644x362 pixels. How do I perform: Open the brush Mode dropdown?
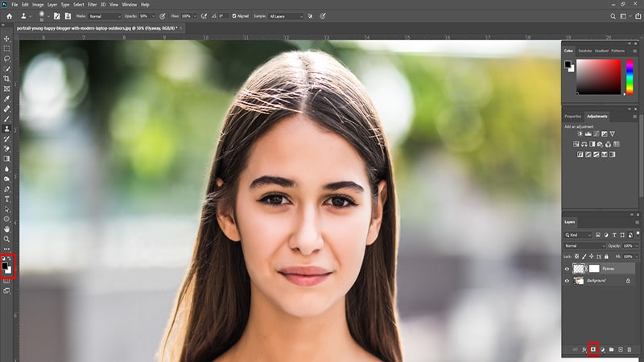point(105,16)
